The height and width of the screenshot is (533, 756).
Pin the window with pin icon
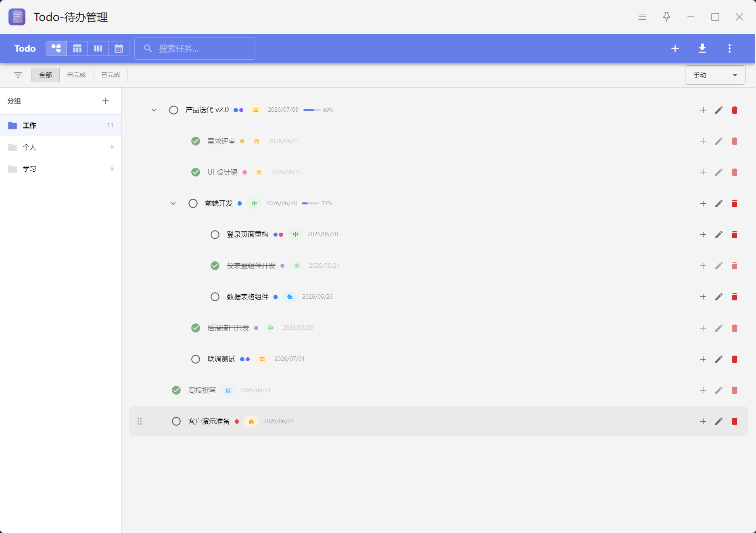(x=666, y=17)
